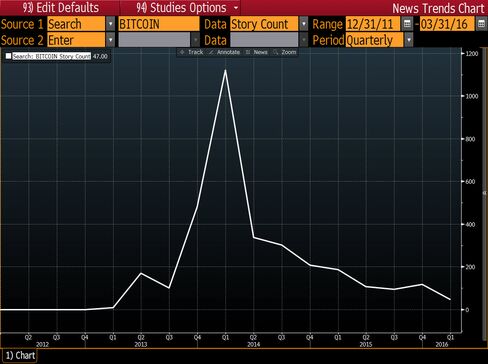Click the empty Source 2 Data field

coord(264,40)
